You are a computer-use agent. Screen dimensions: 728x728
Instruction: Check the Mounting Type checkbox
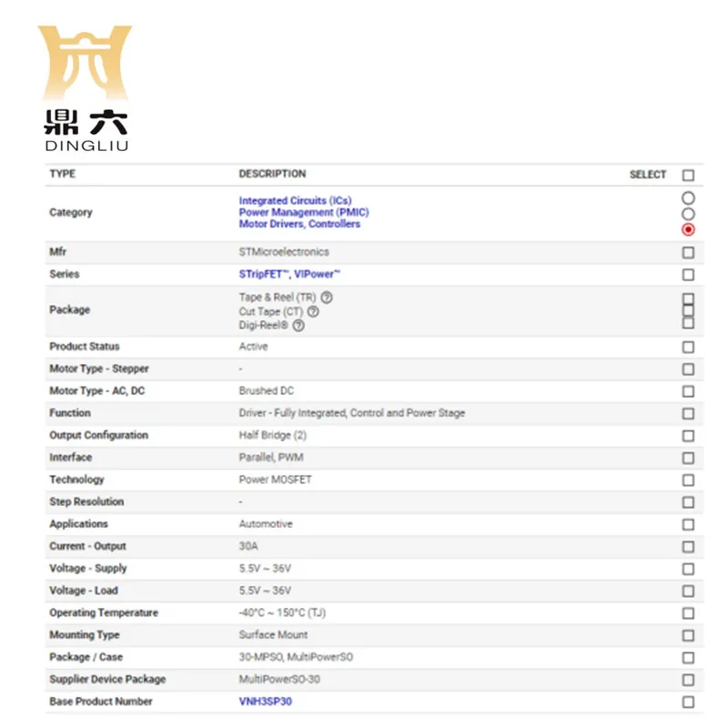point(688,635)
